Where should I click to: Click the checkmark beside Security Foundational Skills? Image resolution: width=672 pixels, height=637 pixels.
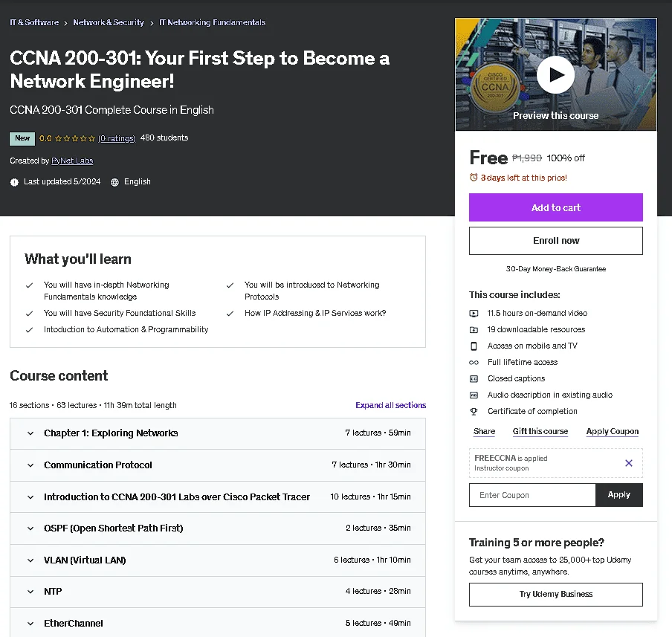29,314
